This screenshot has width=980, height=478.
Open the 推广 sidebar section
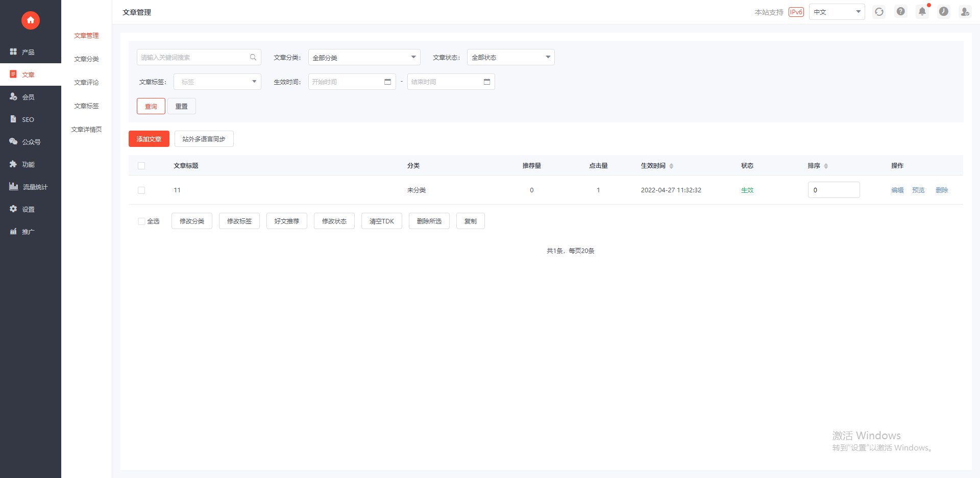tap(31, 232)
